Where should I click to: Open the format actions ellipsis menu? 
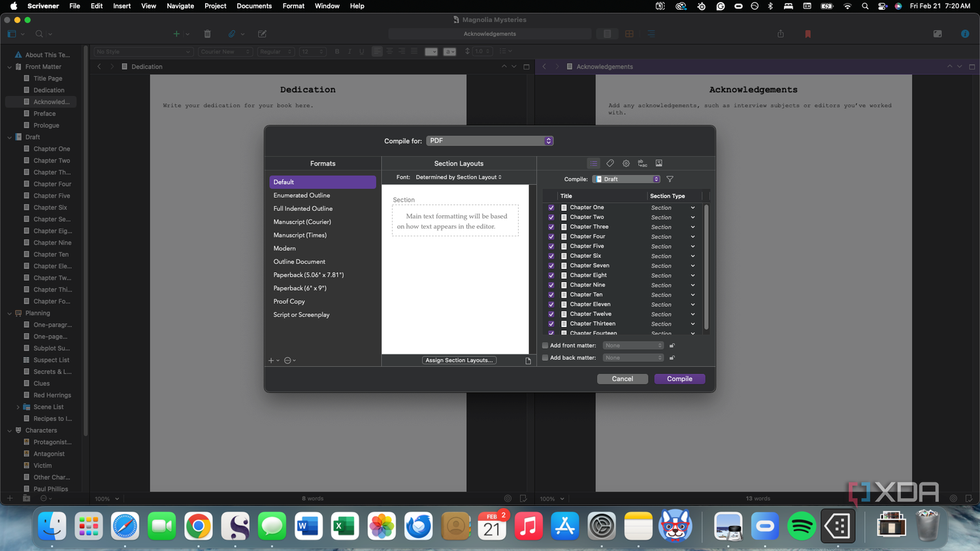(x=289, y=360)
